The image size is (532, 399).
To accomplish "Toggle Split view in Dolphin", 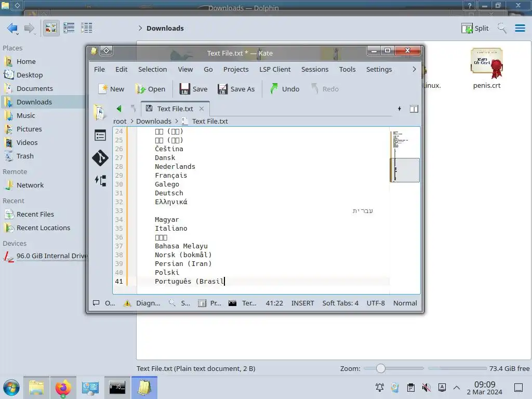I will point(475,28).
